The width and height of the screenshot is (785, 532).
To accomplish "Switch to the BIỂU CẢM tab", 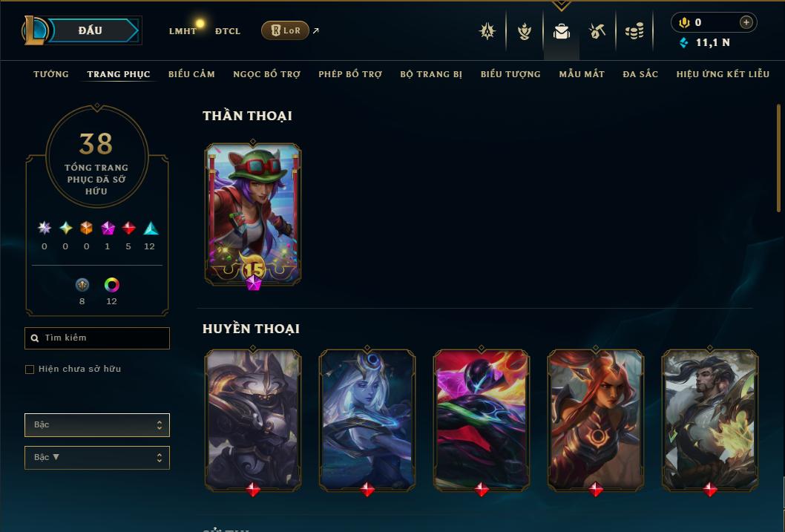I will tap(191, 74).
